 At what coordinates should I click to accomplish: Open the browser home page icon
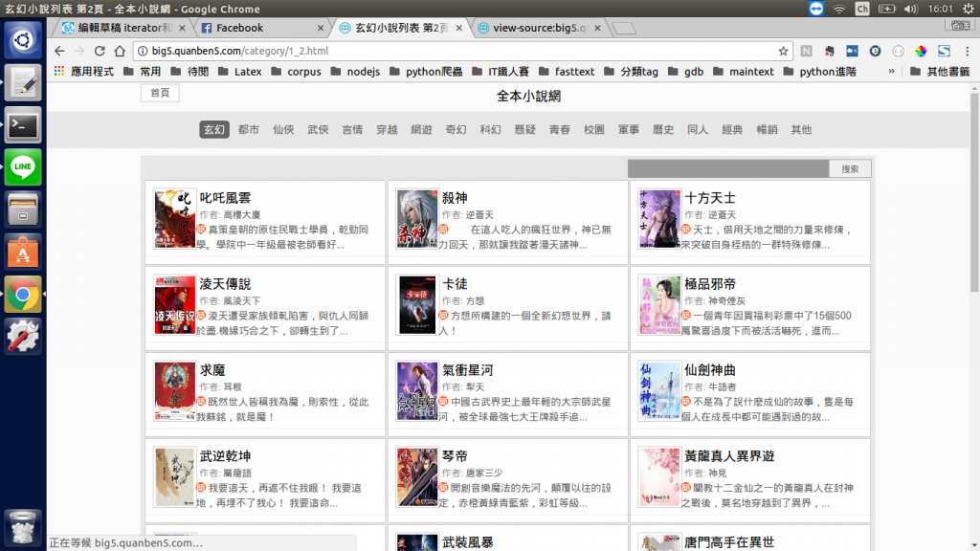click(x=120, y=52)
